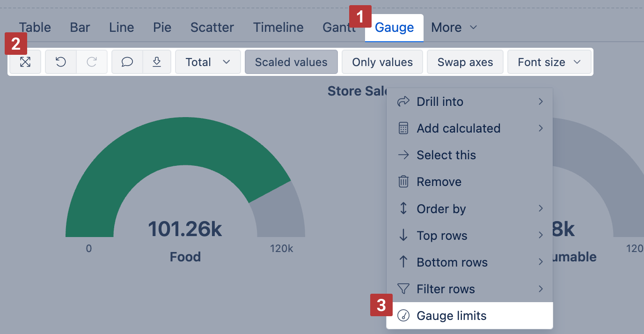Choose Select this in the menu

pyautogui.click(x=446, y=155)
